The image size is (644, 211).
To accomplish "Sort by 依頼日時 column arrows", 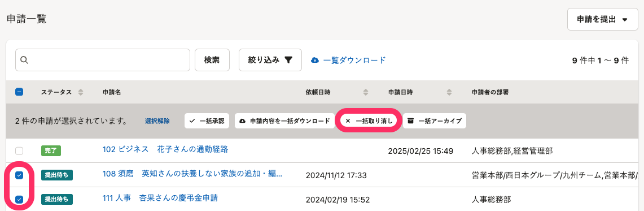I will click(x=366, y=93).
